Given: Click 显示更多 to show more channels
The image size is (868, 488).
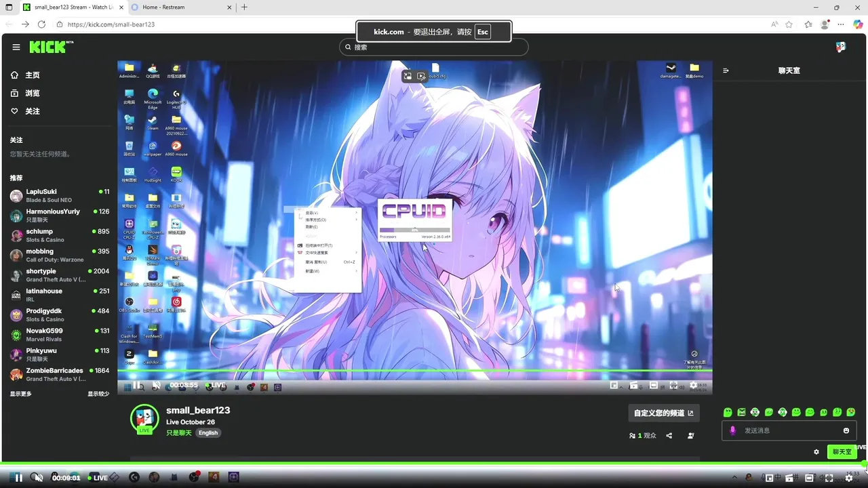Looking at the screenshot, I should 20,394.
